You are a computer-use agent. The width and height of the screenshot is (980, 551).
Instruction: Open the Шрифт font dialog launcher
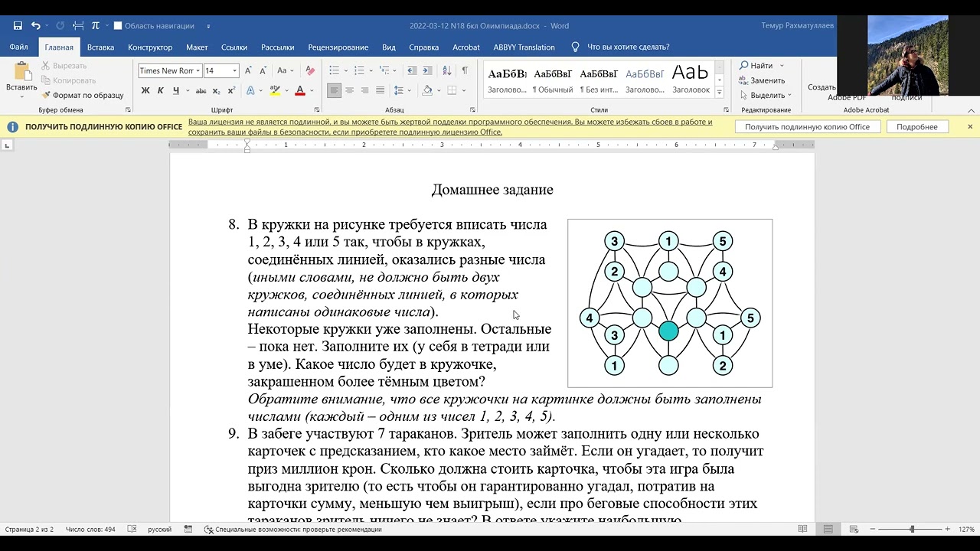(x=316, y=110)
